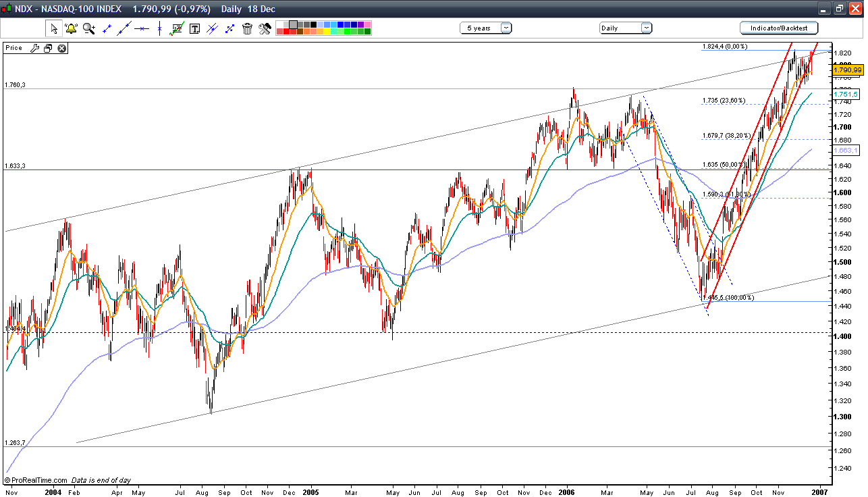868x497 pixels.
Task: Choose the vertical line tool
Action: [x=159, y=28]
